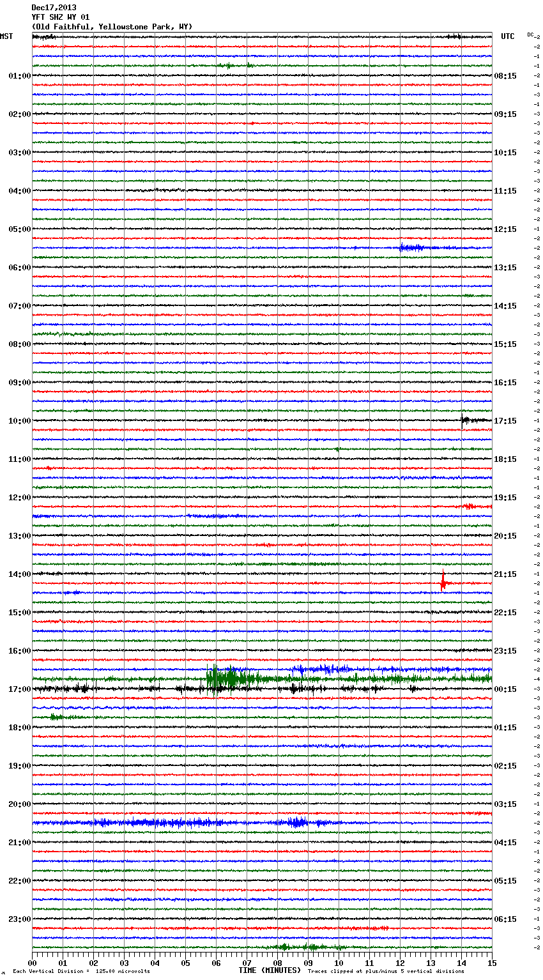The width and height of the screenshot is (543, 980).
Task: Select the 02:00 MST time label
Action: 20,114
